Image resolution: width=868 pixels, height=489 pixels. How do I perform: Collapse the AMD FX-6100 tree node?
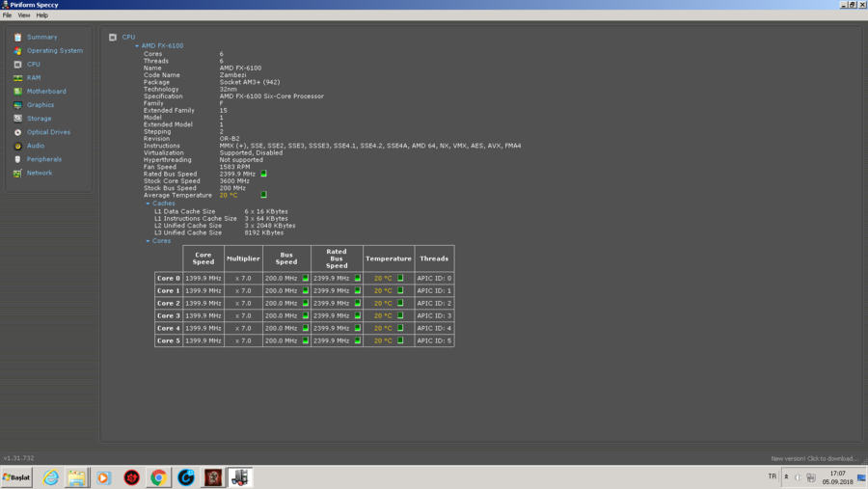click(137, 46)
